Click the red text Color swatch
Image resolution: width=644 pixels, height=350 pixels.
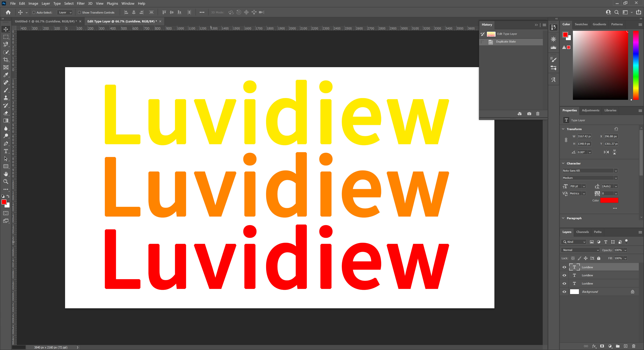(609, 200)
